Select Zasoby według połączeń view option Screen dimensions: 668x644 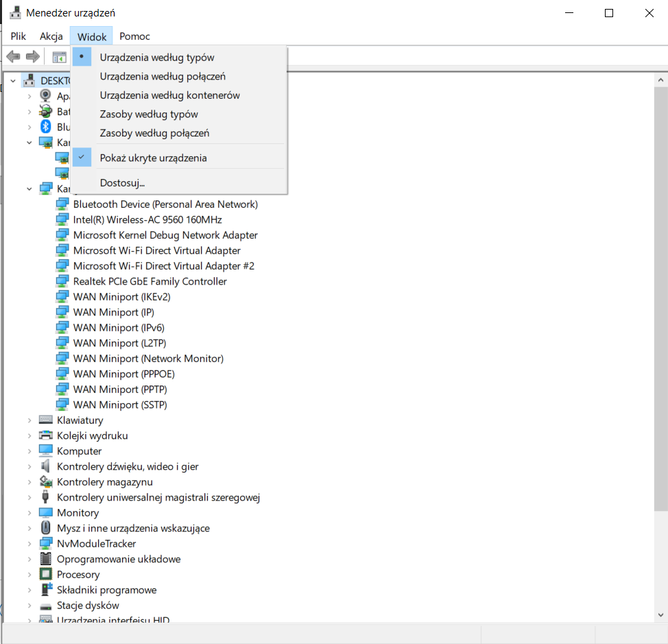click(x=179, y=133)
